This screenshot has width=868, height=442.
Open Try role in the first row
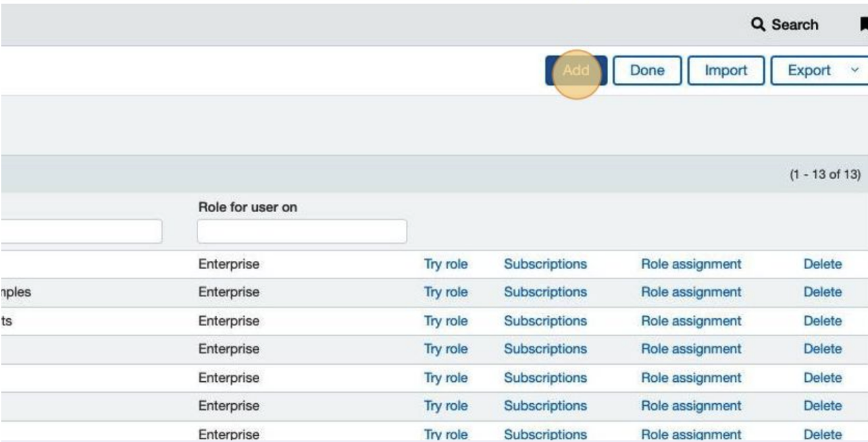click(x=446, y=264)
